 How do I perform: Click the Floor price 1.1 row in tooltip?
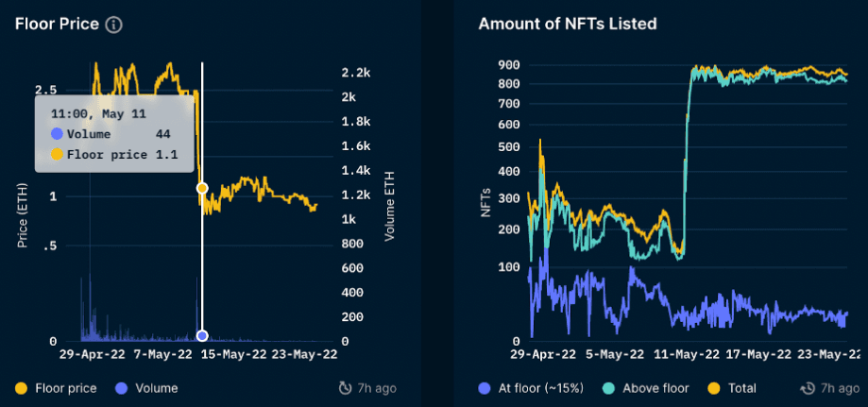coord(113,154)
